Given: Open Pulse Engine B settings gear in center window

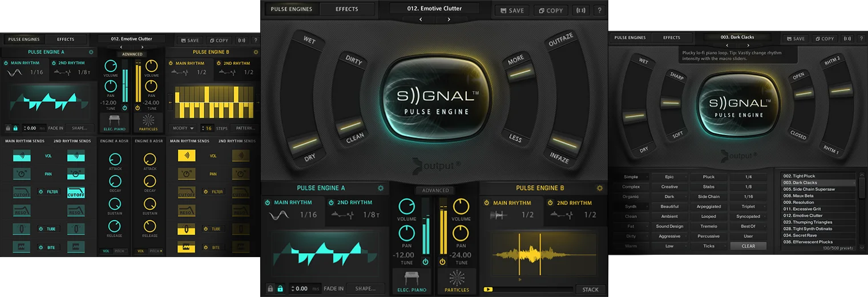Looking at the screenshot, I should coord(600,188).
